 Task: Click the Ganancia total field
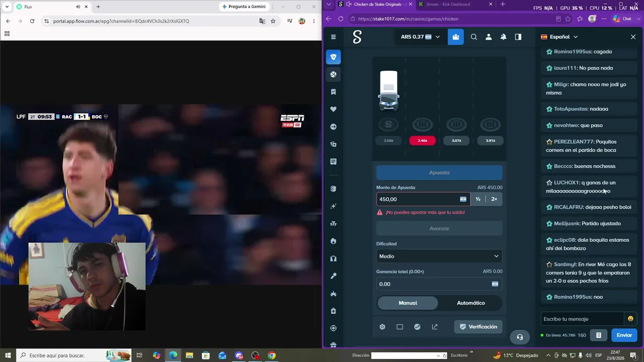[439, 284]
